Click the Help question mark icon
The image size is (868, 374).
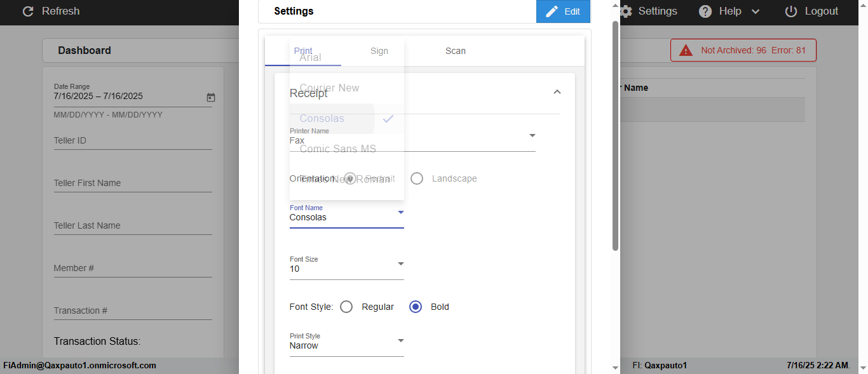(705, 11)
